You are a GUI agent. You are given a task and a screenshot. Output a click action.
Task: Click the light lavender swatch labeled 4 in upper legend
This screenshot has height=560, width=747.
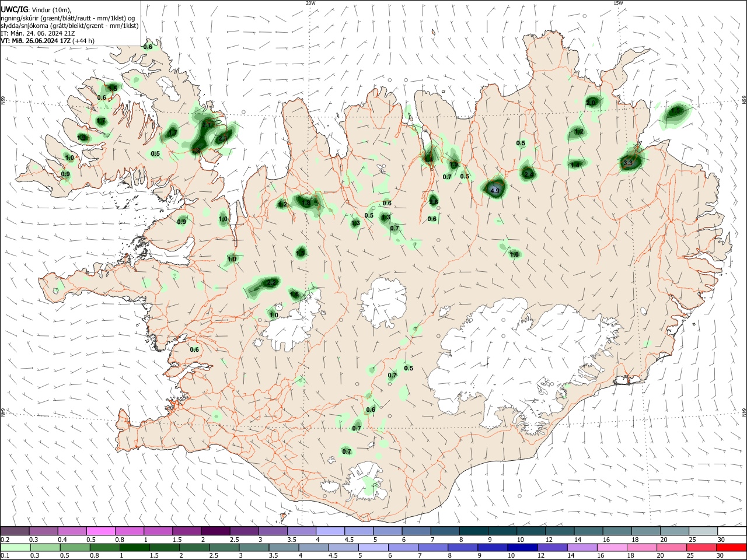[x=329, y=531]
